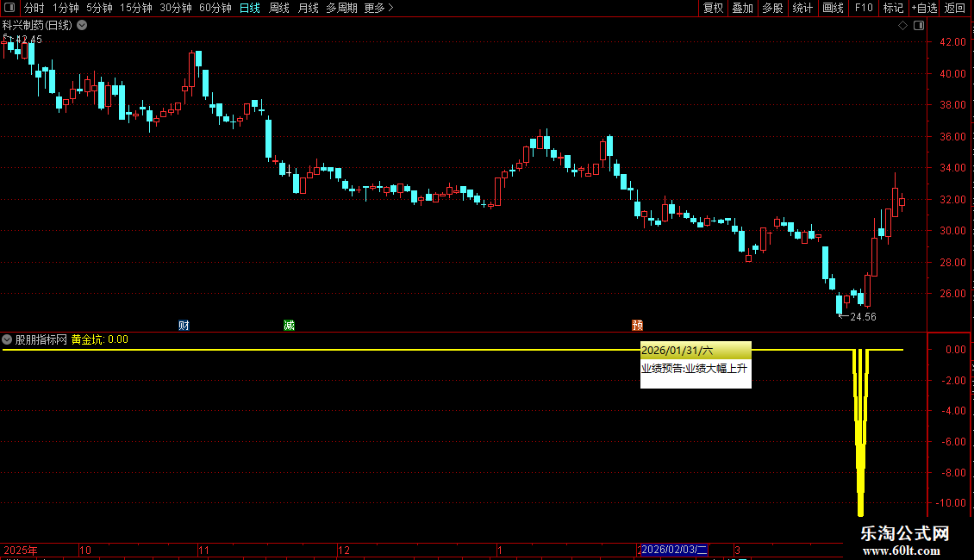974x560 pixels.
Task: Click the -10.00 indicator axis label
Action: coord(951,503)
